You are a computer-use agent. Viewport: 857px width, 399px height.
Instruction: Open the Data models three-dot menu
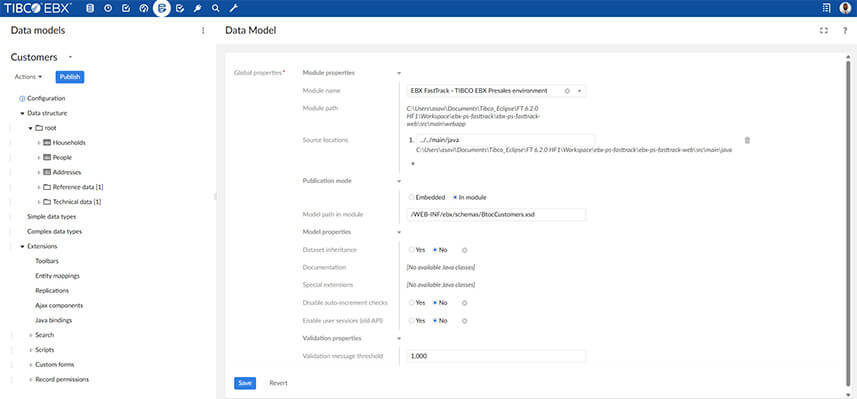point(203,31)
